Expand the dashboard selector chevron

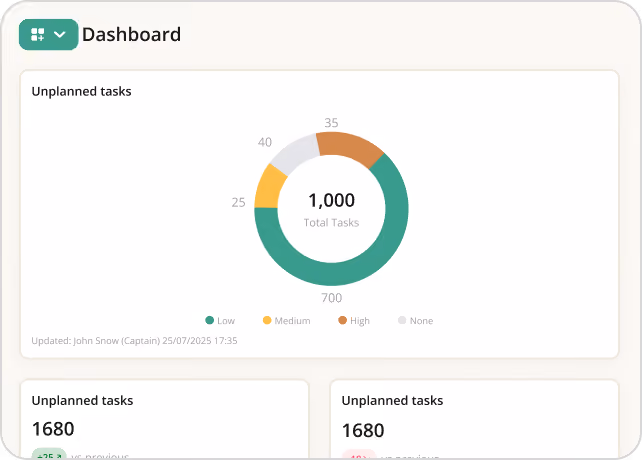[60, 34]
